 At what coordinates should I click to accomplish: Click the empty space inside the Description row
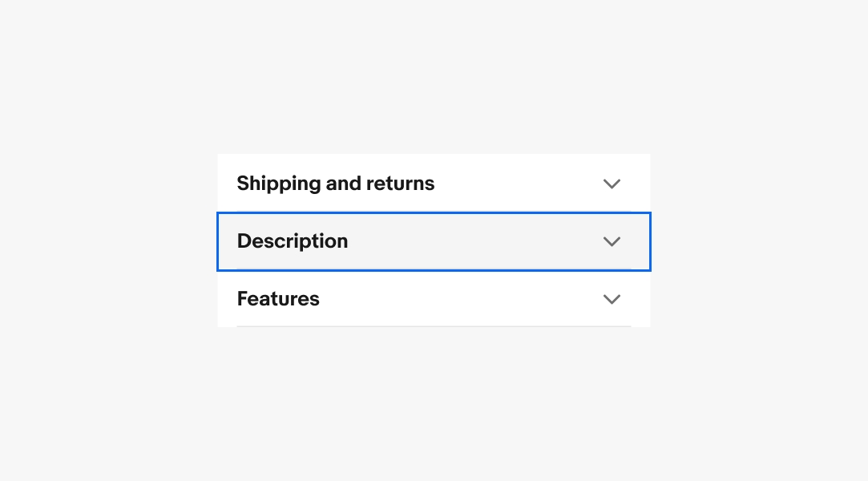pos(475,241)
